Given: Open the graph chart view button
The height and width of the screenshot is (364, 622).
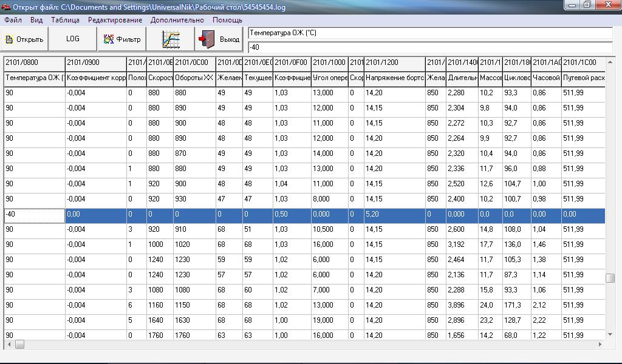Looking at the screenshot, I should 171,39.
